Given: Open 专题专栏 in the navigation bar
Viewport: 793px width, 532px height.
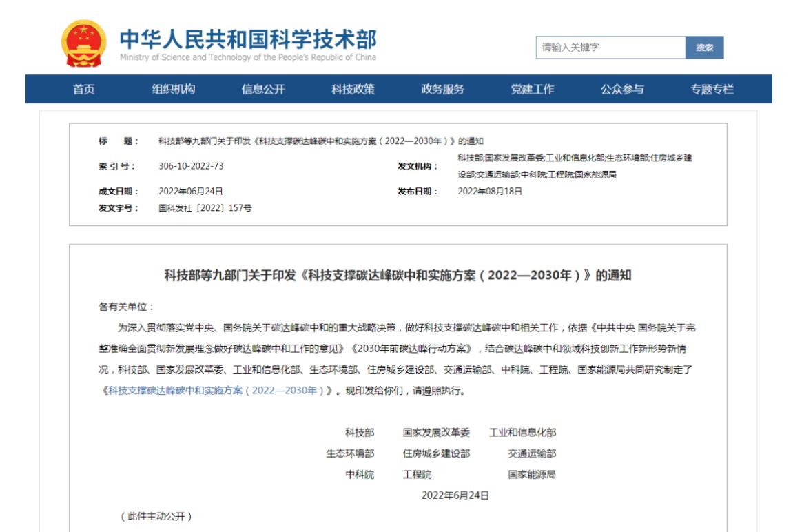Looking at the screenshot, I should pyautogui.click(x=712, y=89).
